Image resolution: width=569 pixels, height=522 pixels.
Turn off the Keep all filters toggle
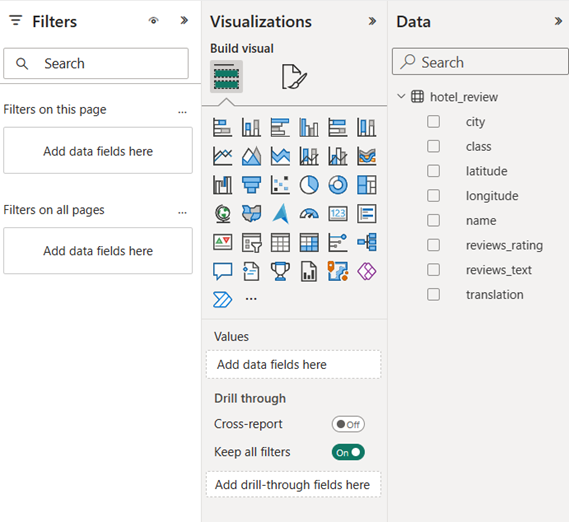click(348, 452)
